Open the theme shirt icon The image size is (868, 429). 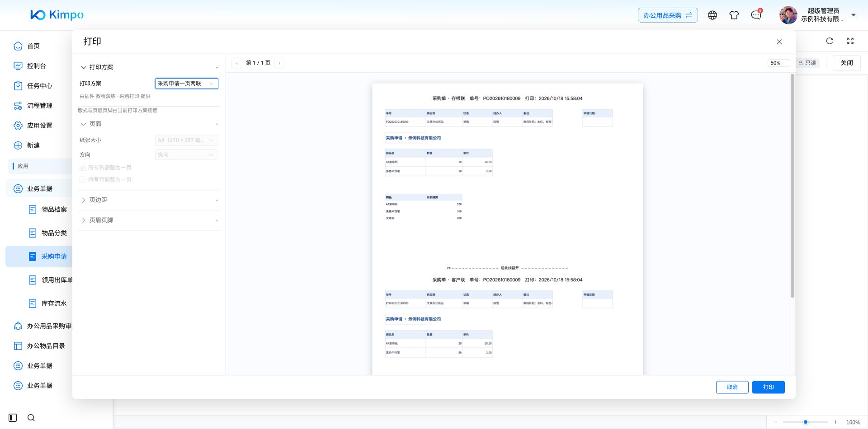[x=734, y=15]
